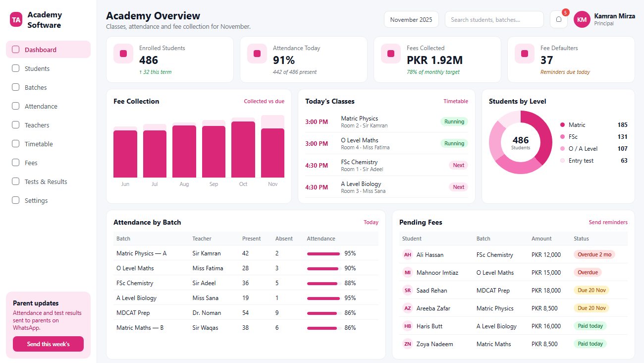Screen dimensions: 644x363
Task: Click the Send this week's button
Action: click(x=48, y=344)
